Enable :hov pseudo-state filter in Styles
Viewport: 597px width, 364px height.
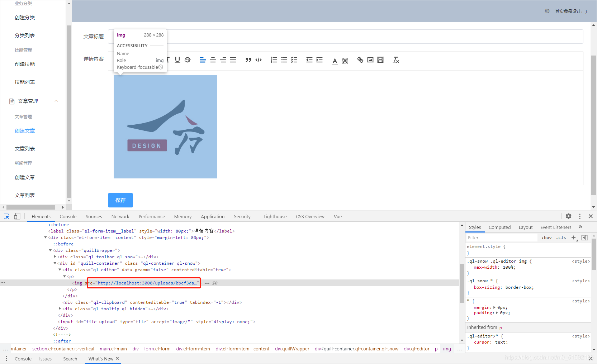coord(546,237)
